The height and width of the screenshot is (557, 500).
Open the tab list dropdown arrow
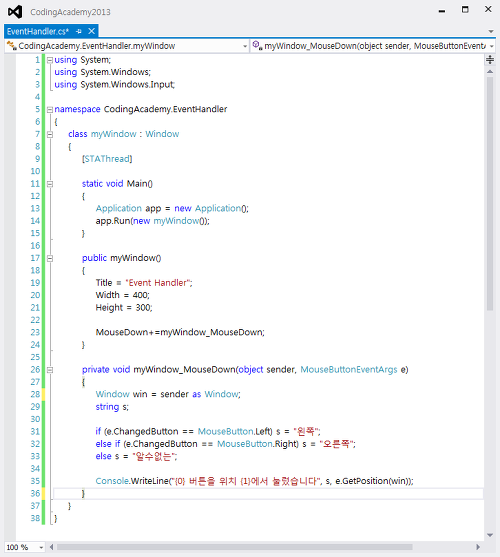tap(491, 31)
